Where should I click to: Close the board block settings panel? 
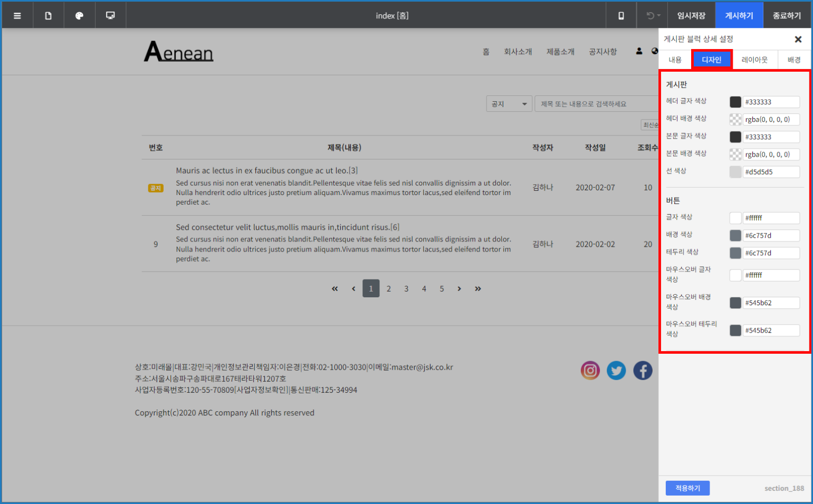pyautogui.click(x=798, y=40)
